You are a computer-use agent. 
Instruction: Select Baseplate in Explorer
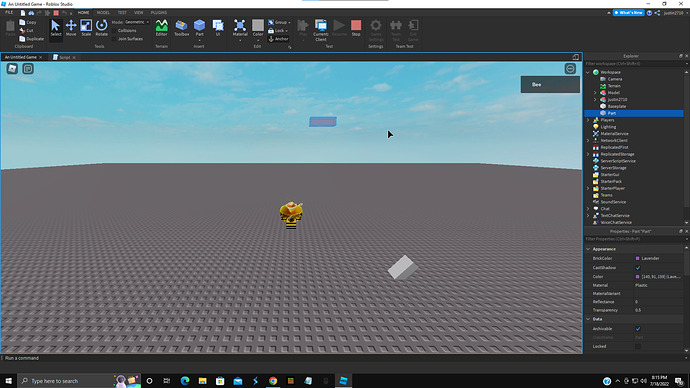[x=616, y=106]
